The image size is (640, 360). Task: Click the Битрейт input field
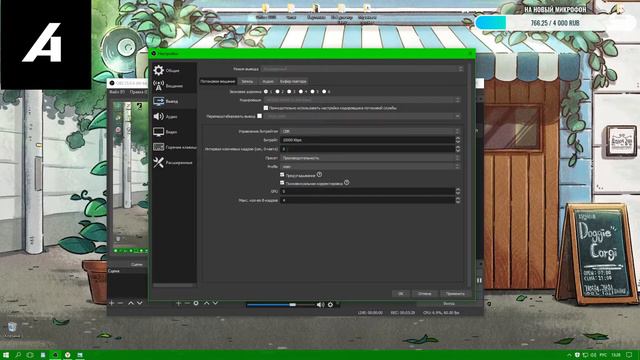click(367, 140)
